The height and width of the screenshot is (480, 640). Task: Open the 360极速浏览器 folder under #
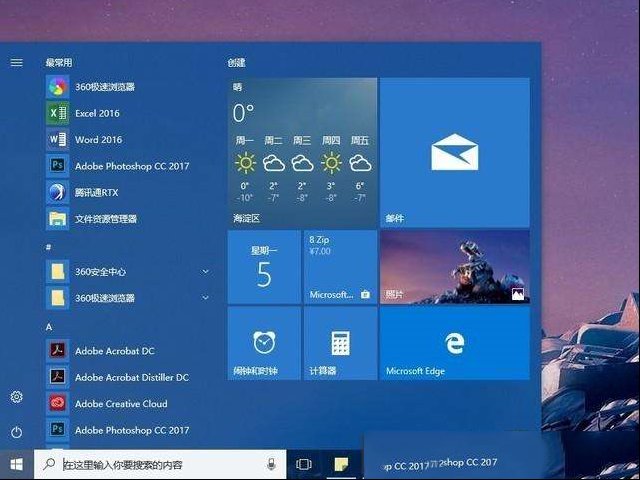129,298
